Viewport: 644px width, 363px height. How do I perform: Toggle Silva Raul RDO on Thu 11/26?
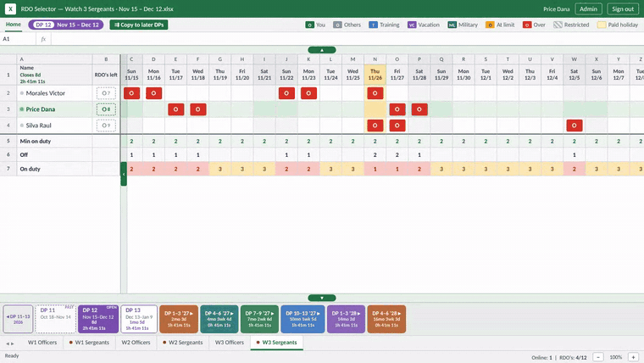point(375,126)
